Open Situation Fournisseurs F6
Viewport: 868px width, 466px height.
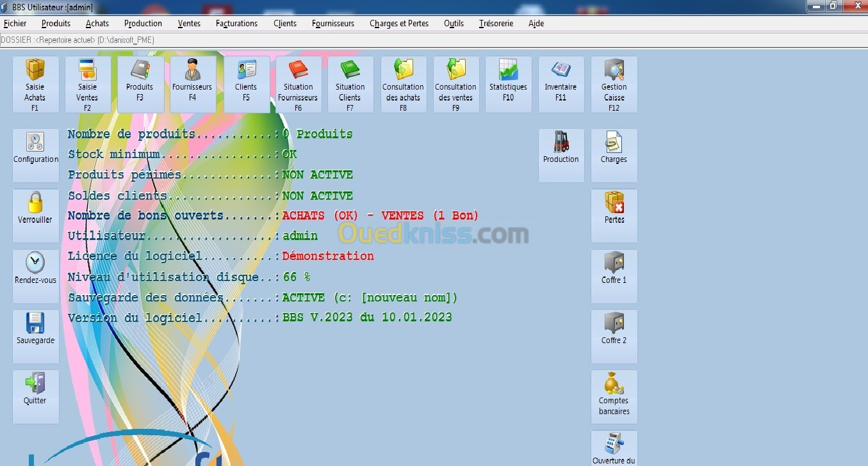point(299,84)
